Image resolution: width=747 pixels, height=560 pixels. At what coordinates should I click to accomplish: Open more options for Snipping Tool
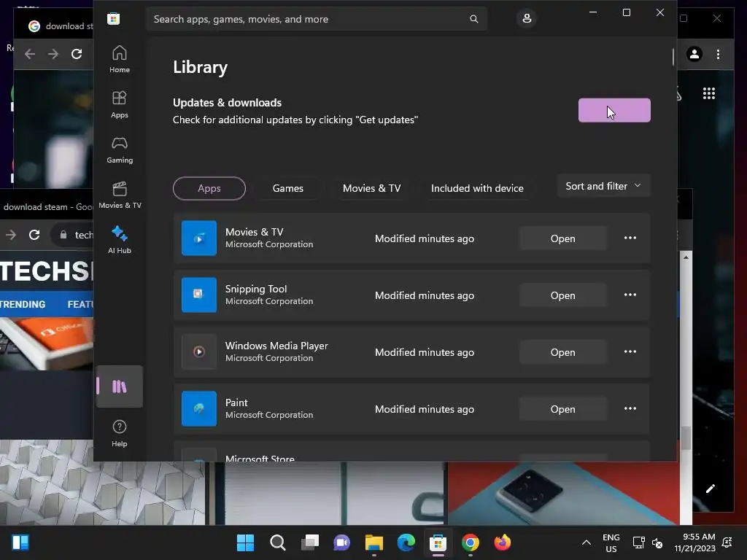(x=630, y=295)
